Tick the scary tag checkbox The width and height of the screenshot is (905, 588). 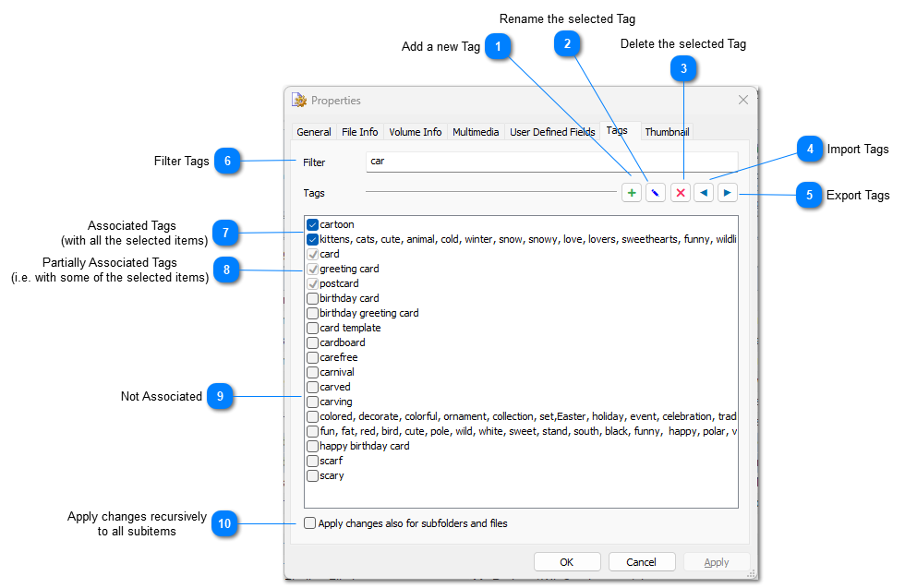coord(312,475)
